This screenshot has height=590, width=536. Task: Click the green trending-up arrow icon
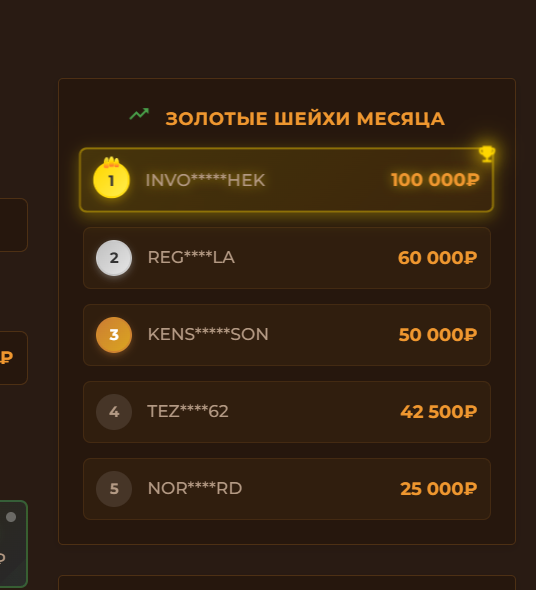[139, 114]
